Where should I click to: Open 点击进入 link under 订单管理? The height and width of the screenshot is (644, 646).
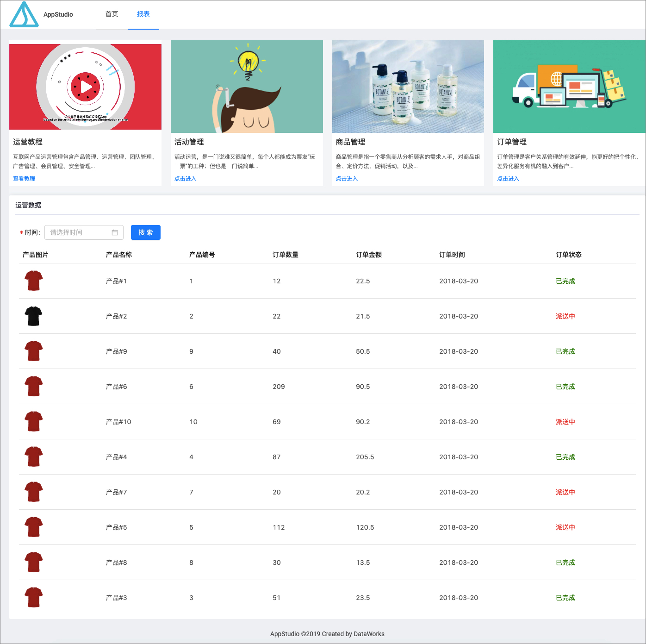click(x=508, y=179)
